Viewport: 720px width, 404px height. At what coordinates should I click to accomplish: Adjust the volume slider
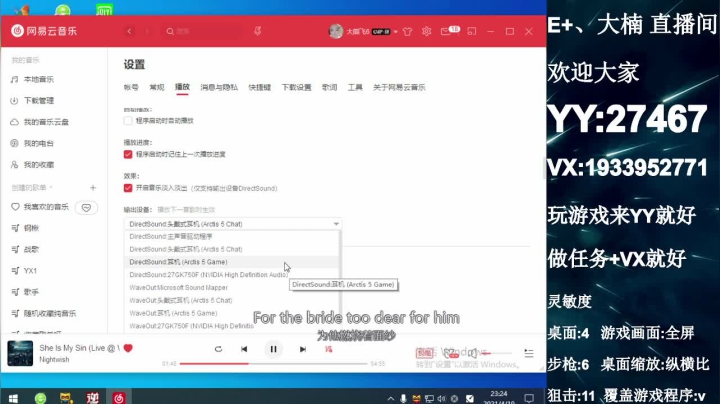497,353
